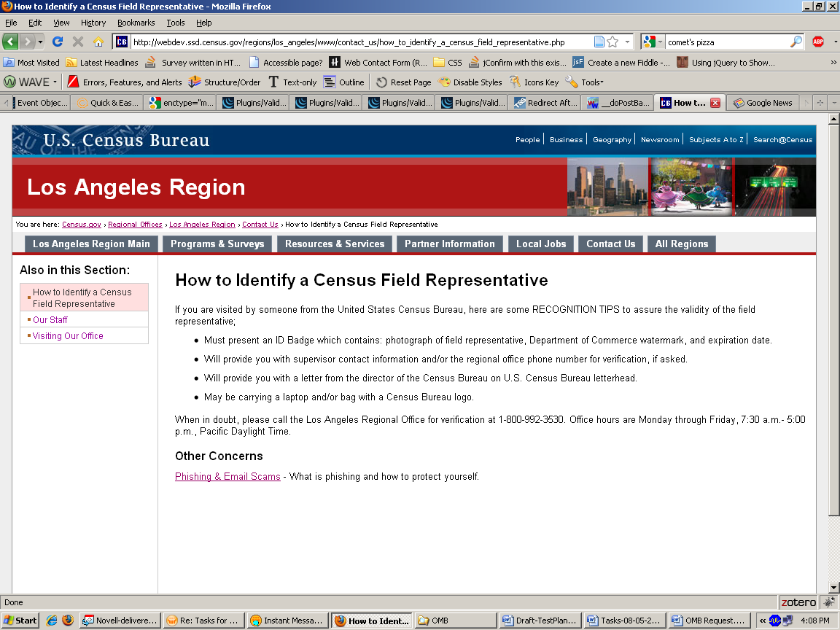Close the current How t... tab
Image resolution: width=840 pixels, height=630 pixels.
(x=715, y=103)
